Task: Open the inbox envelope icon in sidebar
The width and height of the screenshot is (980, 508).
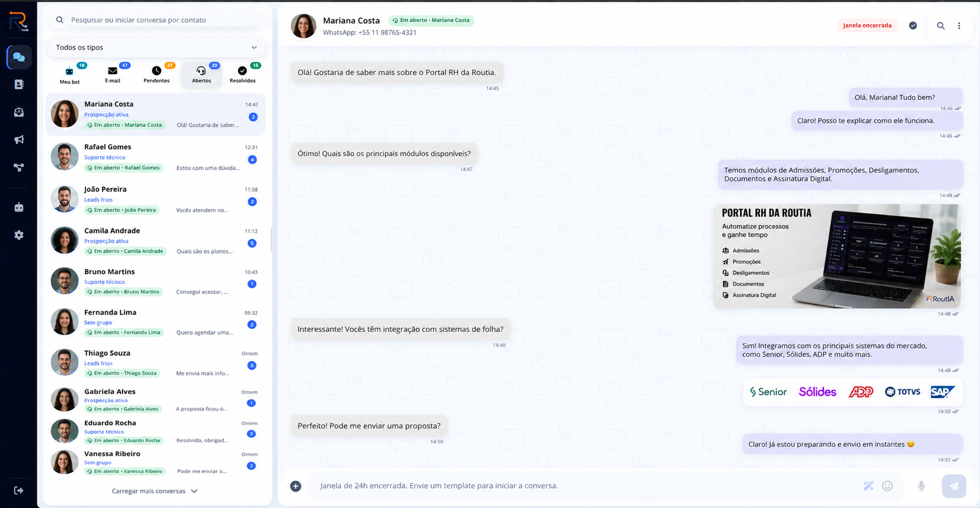Action: point(19,113)
